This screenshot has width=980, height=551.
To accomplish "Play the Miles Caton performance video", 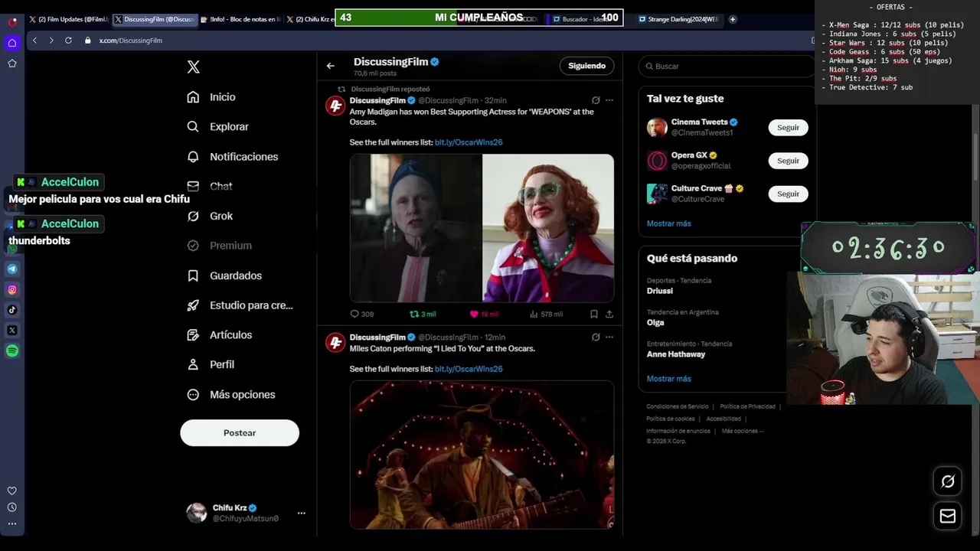I will [482, 455].
